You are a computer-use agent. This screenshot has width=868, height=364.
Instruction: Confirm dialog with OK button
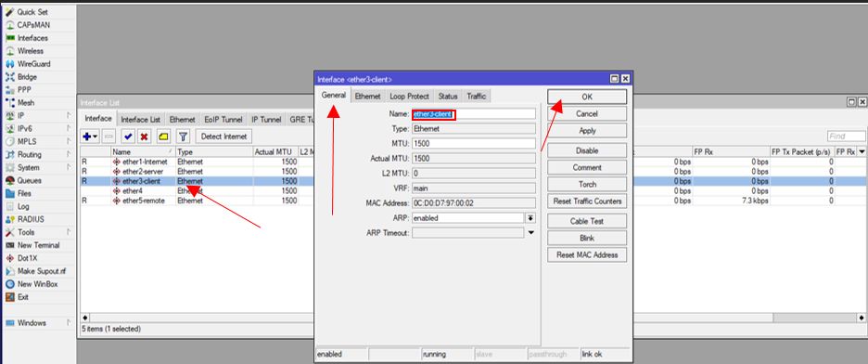[x=587, y=97]
